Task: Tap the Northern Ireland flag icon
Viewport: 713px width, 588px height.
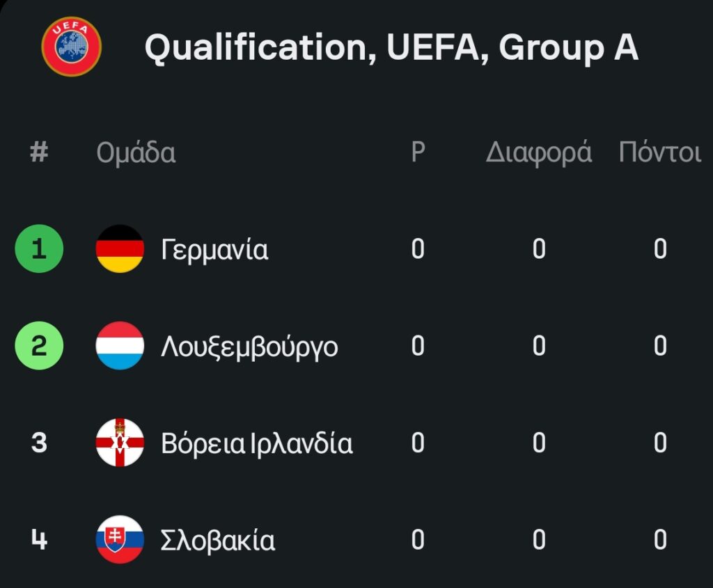Action: click(120, 443)
